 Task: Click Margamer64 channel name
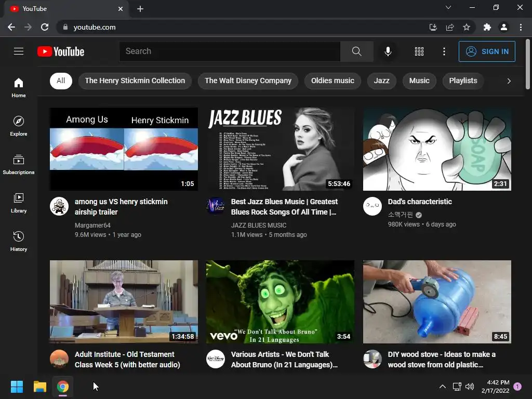(92, 225)
